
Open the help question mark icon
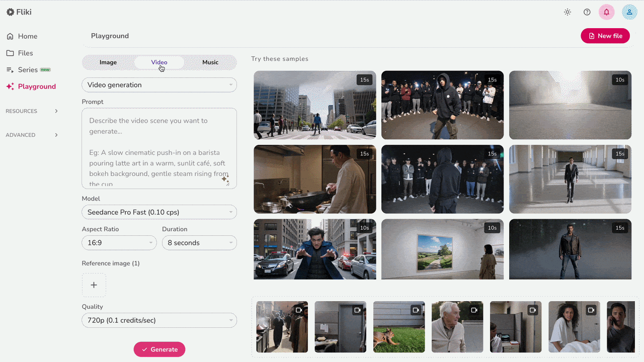587,12
